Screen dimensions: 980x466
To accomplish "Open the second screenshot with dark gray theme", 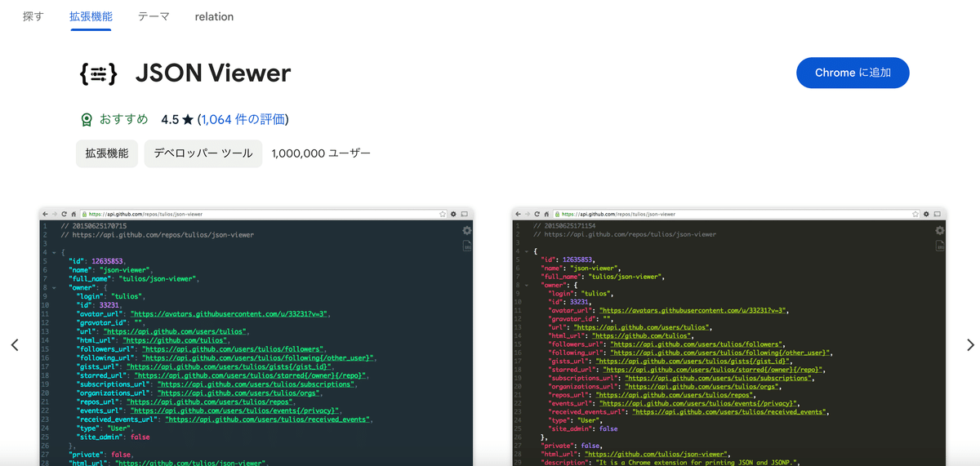I will pos(729,337).
